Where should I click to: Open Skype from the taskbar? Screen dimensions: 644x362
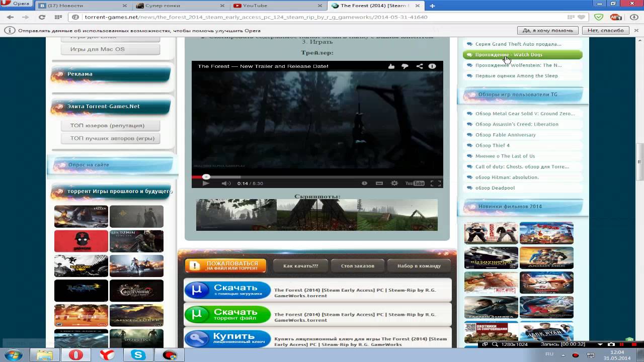pyautogui.click(x=138, y=355)
